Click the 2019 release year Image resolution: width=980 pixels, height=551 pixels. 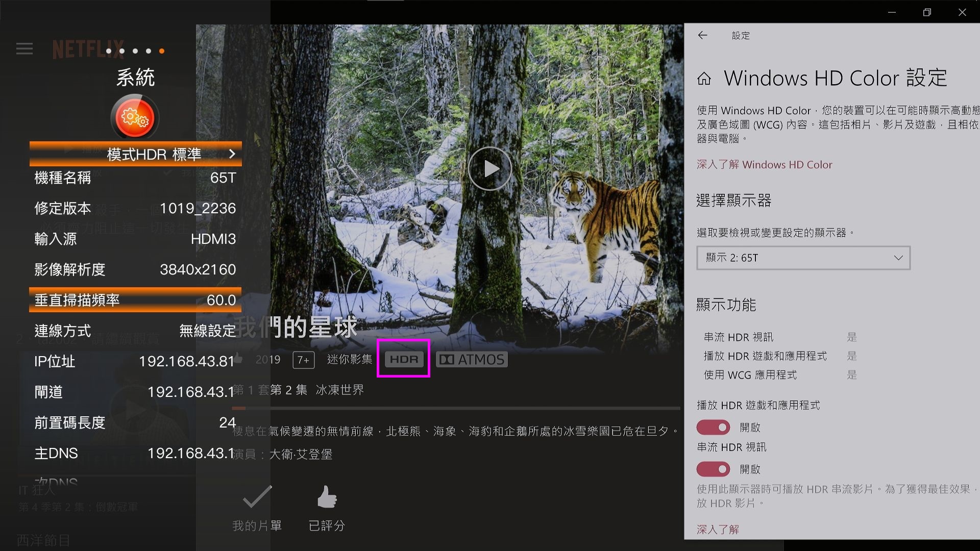pyautogui.click(x=268, y=360)
